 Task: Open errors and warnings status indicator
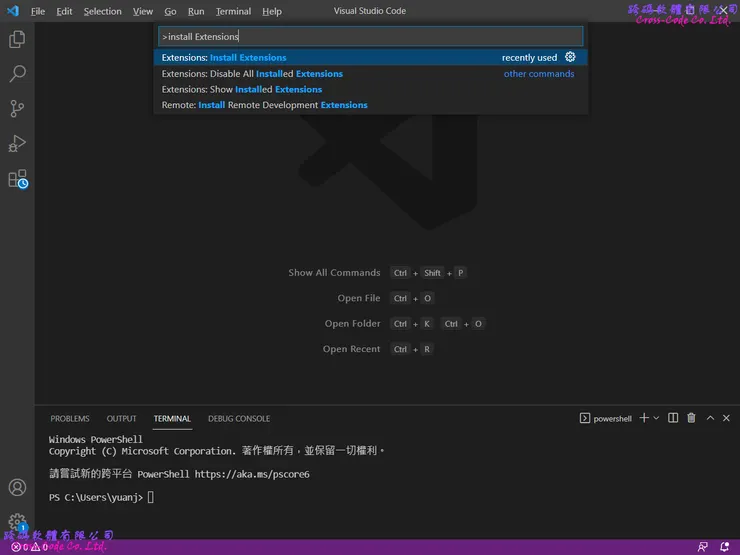pos(30,547)
